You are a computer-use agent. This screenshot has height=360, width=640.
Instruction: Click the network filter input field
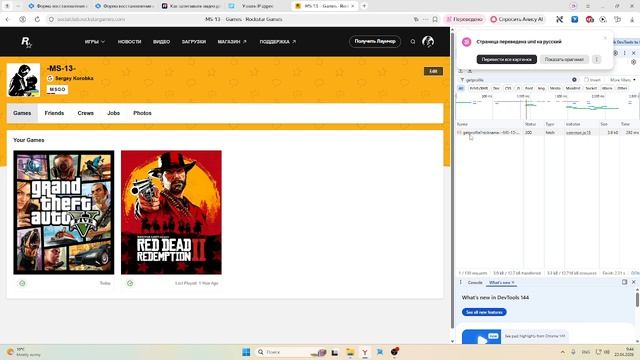(518, 80)
